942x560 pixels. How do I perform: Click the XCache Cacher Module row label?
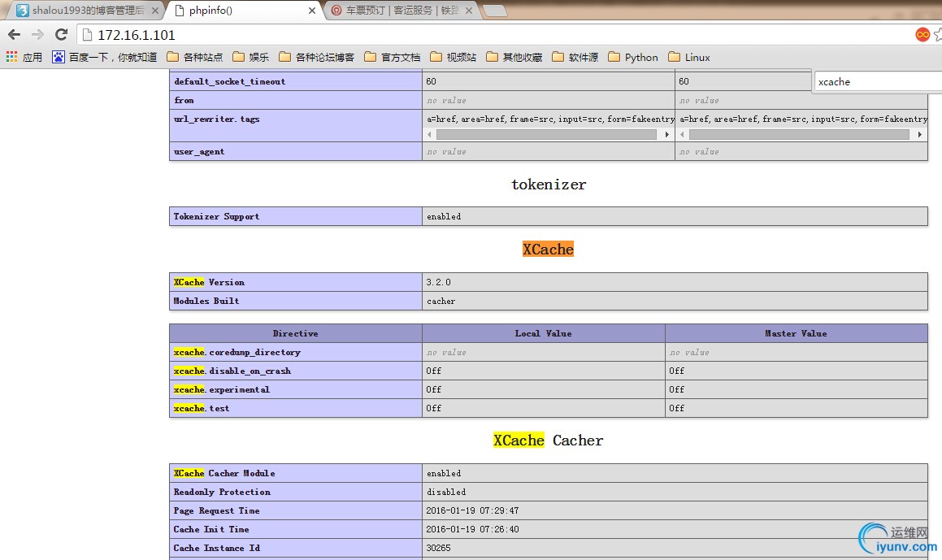224,474
